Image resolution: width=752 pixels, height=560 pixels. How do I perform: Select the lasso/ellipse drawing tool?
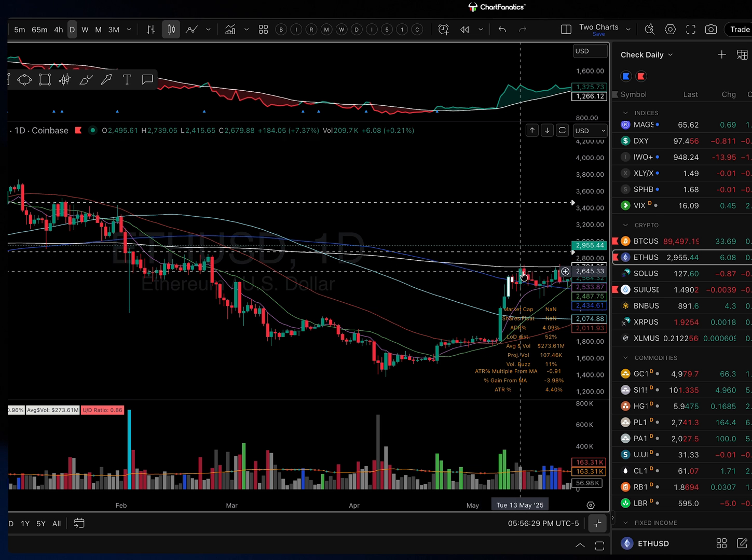coord(24,79)
